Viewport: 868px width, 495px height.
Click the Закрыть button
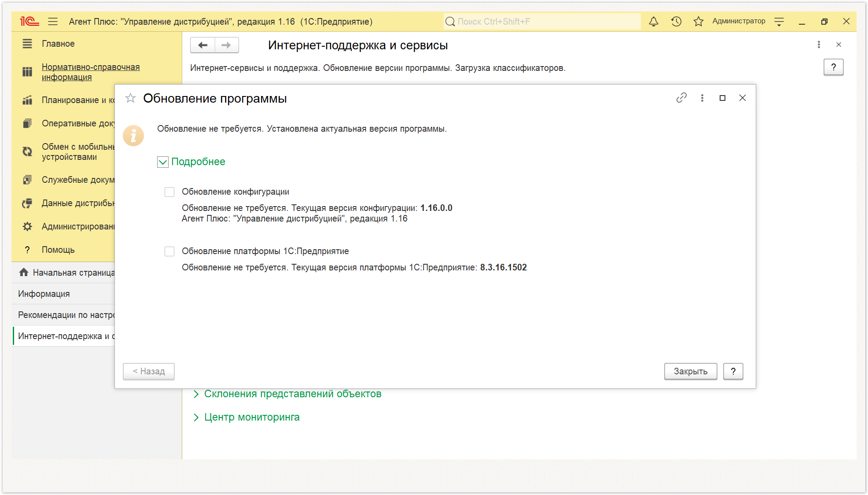691,371
